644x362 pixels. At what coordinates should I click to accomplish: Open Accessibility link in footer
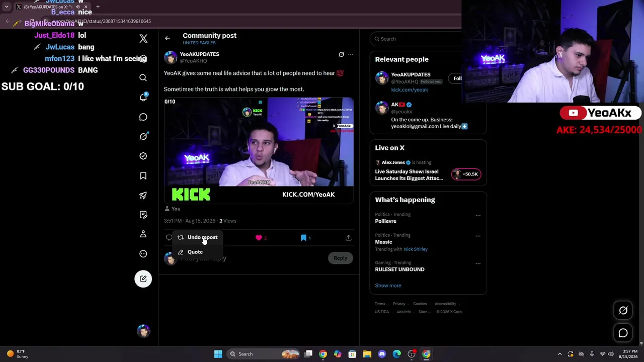(x=445, y=304)
